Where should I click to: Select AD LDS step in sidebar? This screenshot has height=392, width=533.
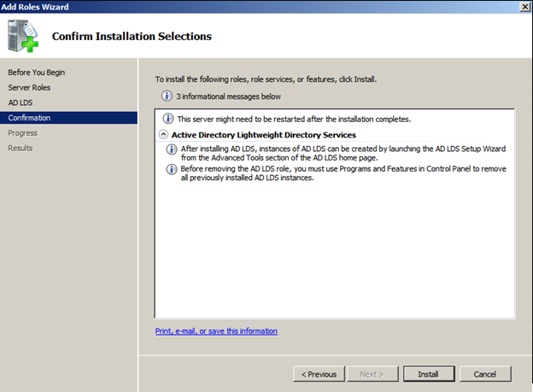click(20, 102)
